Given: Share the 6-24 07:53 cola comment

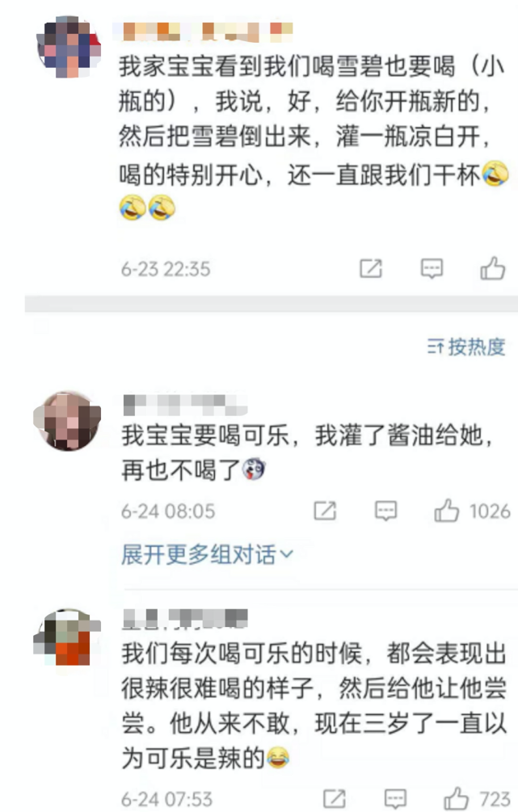Looking at the screenshot, I should click(x=335, y=798).
